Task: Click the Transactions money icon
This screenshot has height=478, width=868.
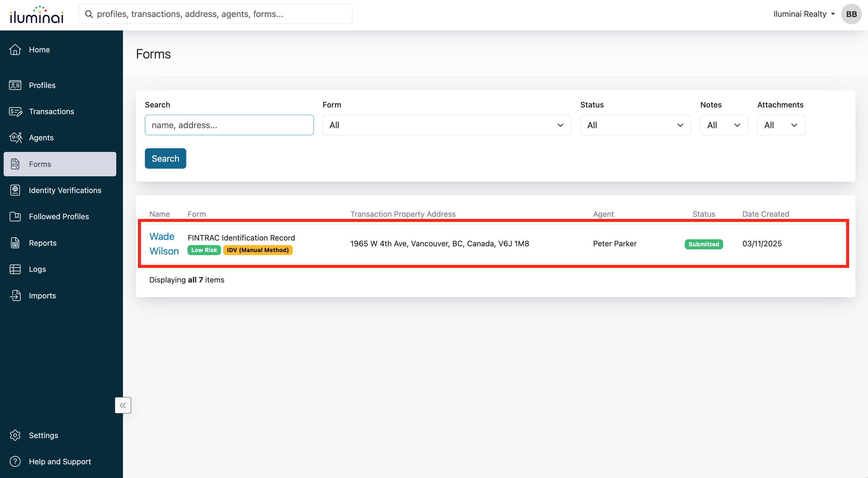Action: 15,111
